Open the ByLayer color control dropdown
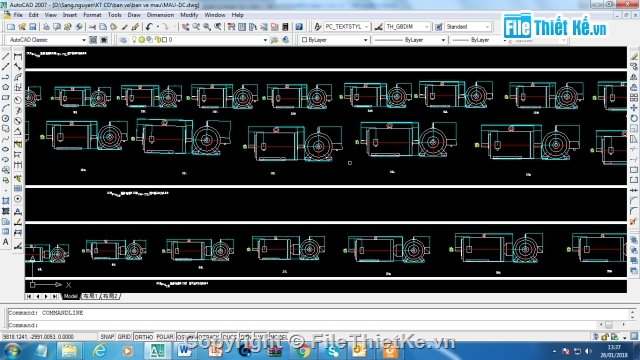640x360 pixels. pyautogui.click(x=335, y=40)
